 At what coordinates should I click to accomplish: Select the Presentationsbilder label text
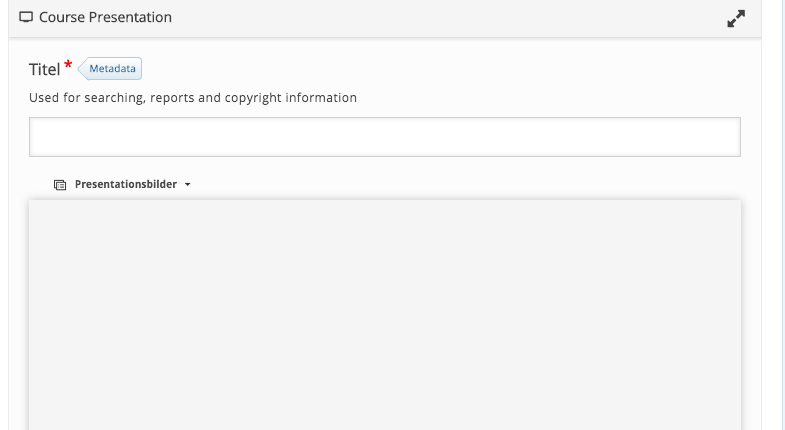pyautogui.click(x=126, y=184)
